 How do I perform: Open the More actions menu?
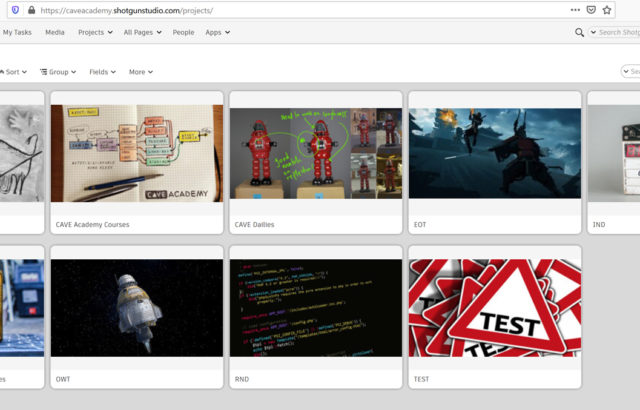pos(140,72)
